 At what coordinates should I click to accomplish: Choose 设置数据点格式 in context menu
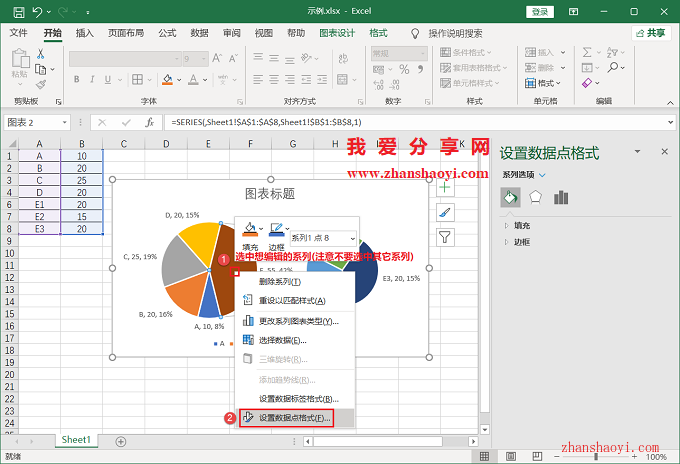(295, 418)
